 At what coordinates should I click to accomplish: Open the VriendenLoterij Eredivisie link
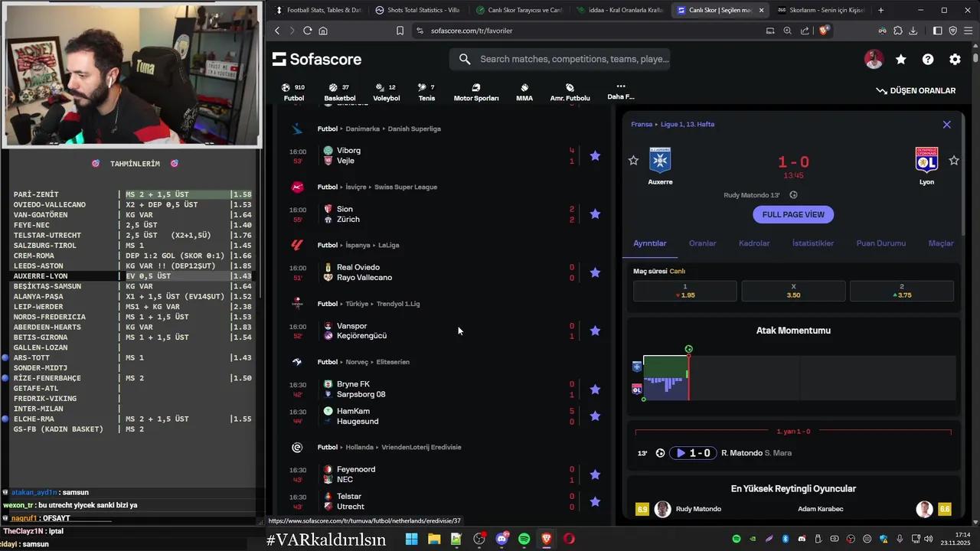click(421, 447)
